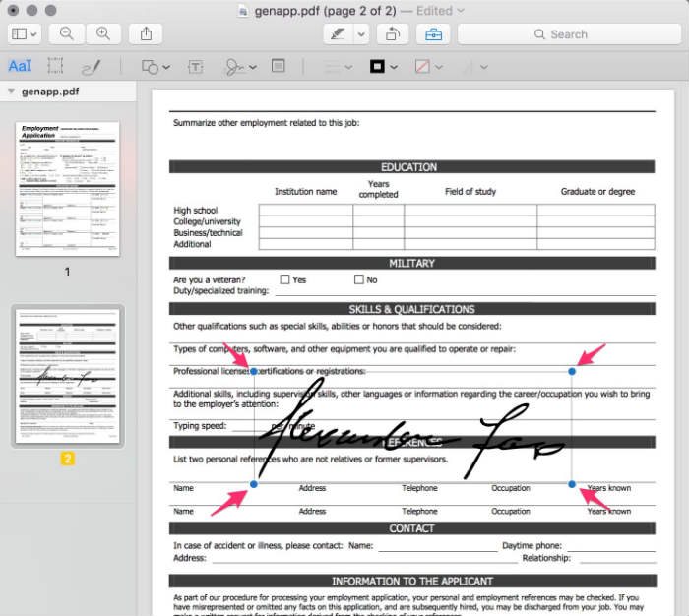Select the placed signature on the page

click(x=412, y=428)
